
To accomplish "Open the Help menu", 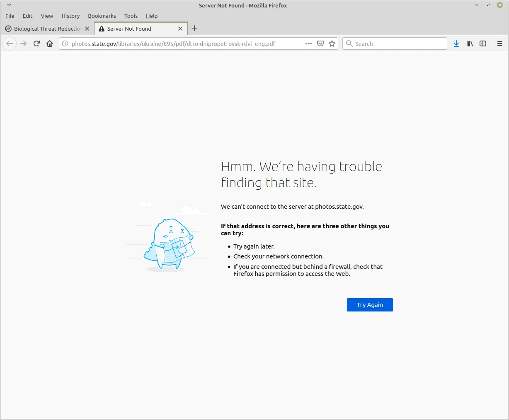I will [x=152, y=16].
